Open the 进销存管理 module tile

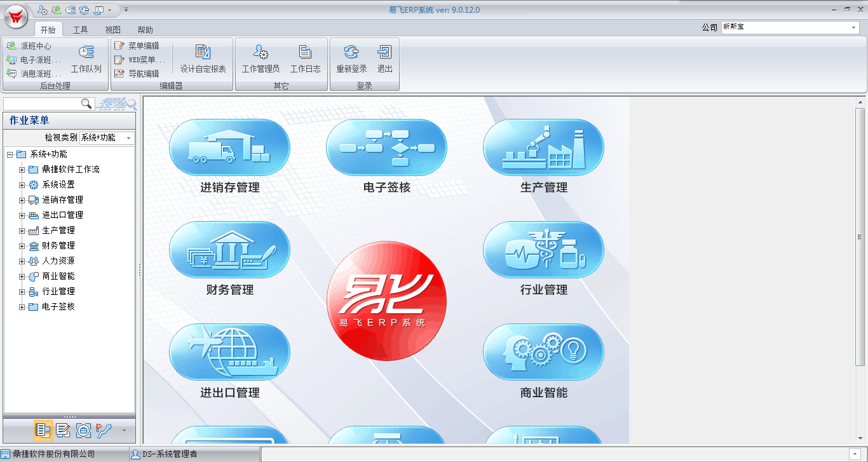229,148
